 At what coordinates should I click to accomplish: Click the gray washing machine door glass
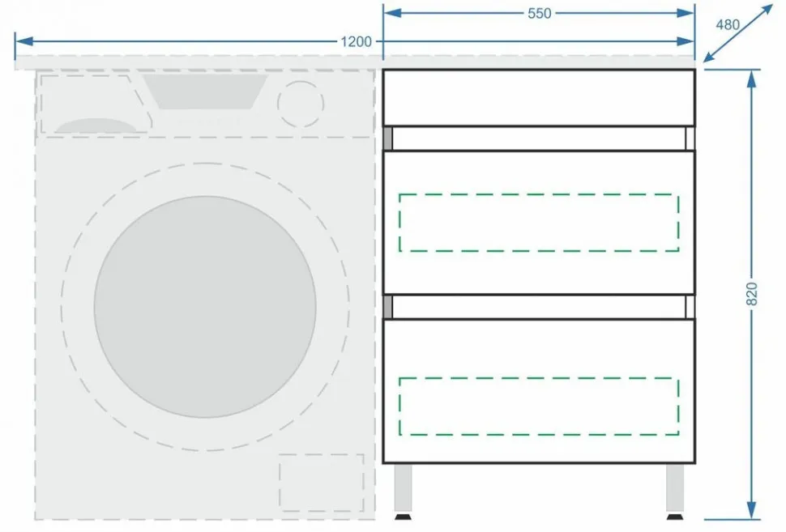(205, 307)
